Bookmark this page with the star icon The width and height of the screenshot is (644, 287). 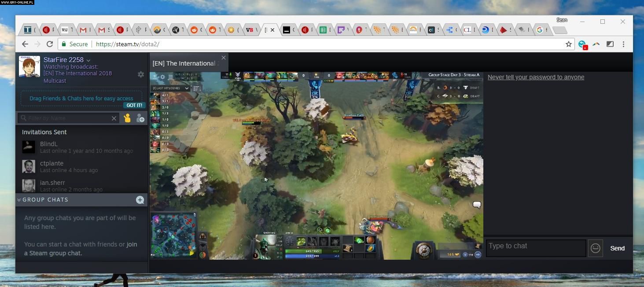568,44
